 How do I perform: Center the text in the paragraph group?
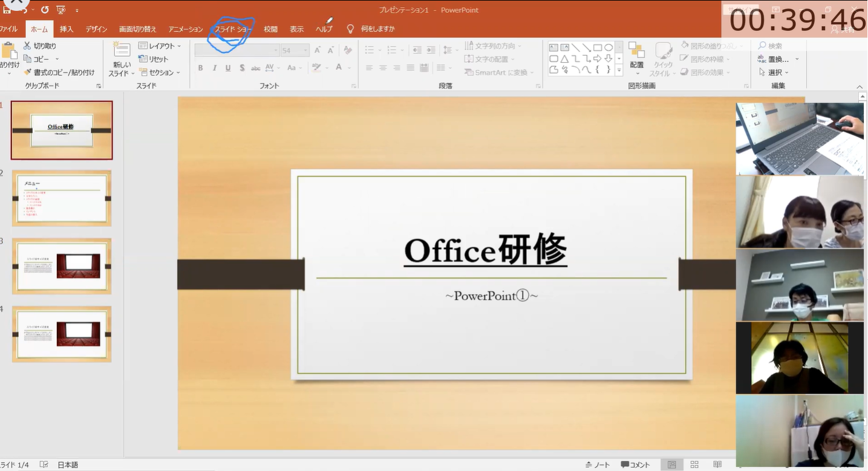click(383, 68)
